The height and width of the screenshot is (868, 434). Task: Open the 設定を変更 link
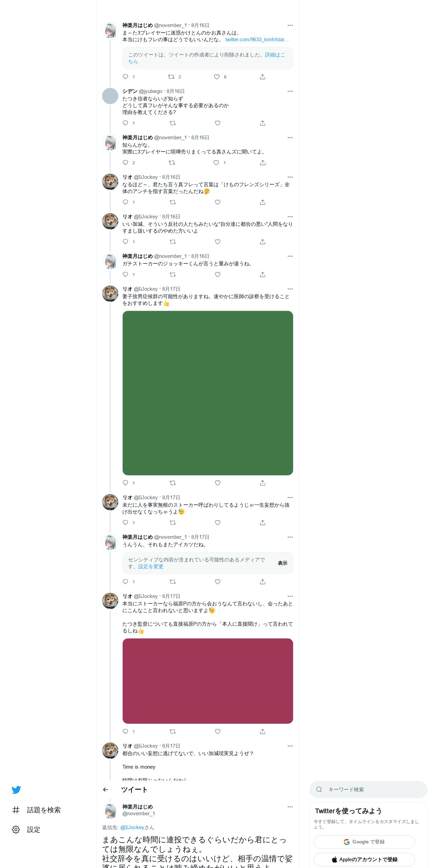[151, 566]
